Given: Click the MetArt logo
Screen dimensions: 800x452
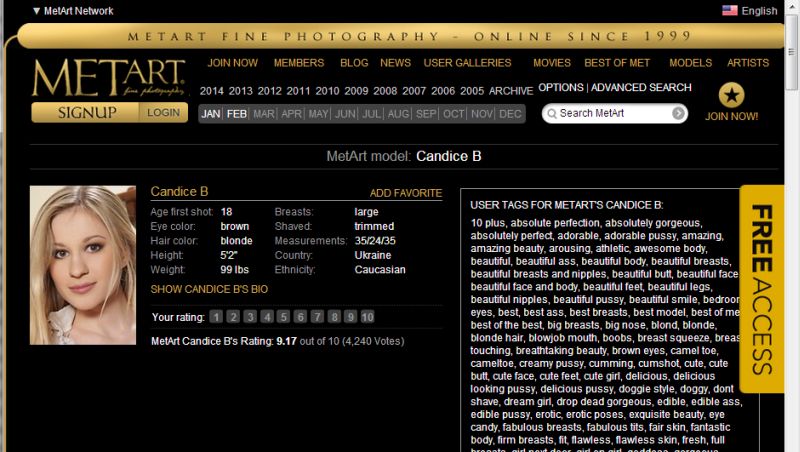Looking at the screenshot, I should pyautogui.click(x=109, y=78).
